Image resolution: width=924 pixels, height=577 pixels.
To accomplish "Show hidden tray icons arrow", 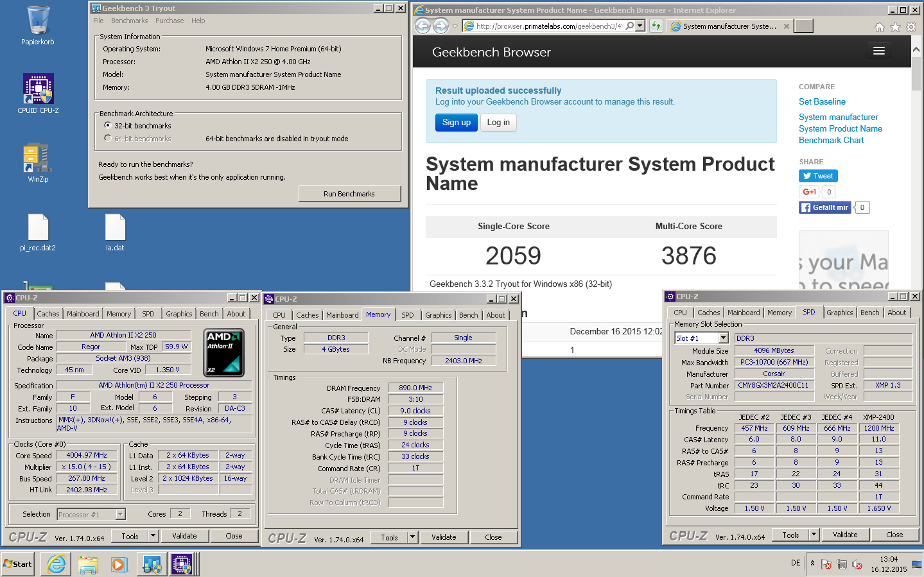I will click(x=812, y=564).
